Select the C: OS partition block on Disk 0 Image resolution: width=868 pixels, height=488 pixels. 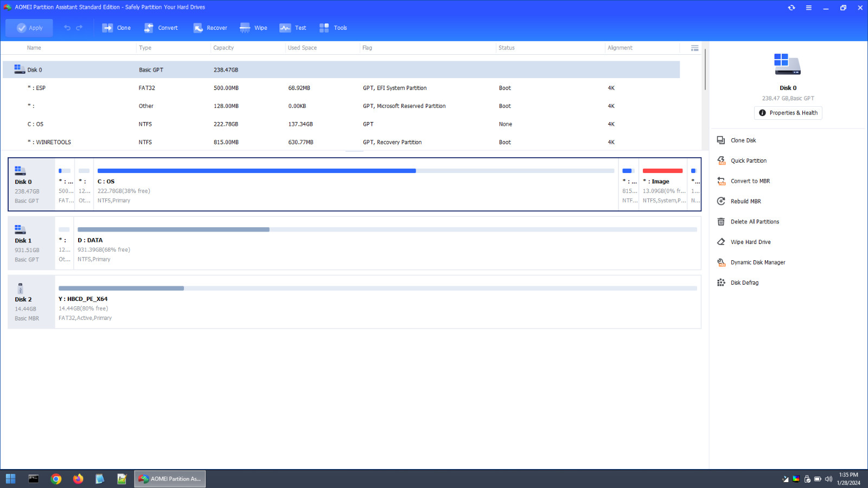tap(353, 184)
